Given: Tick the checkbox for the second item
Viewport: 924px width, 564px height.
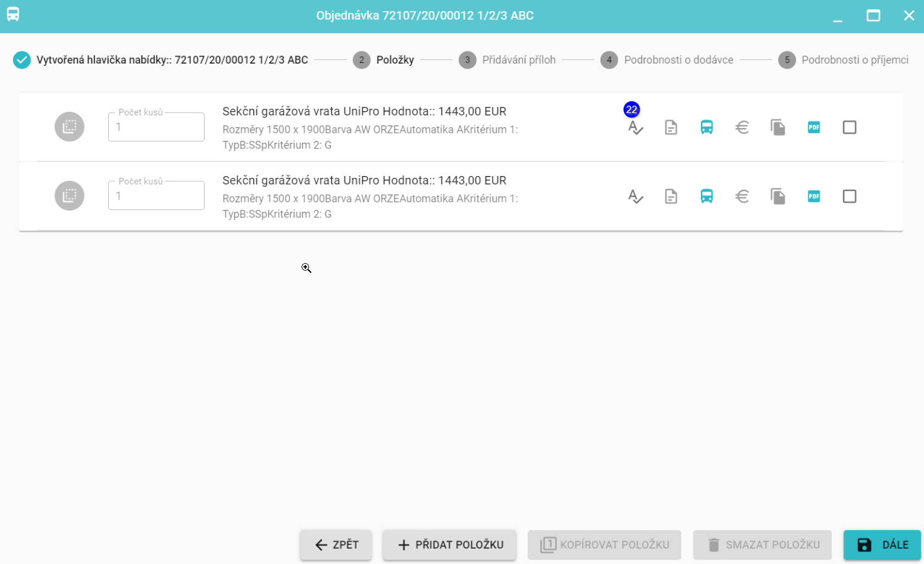Looking at the screenshot, I should (x=849, y=196).
